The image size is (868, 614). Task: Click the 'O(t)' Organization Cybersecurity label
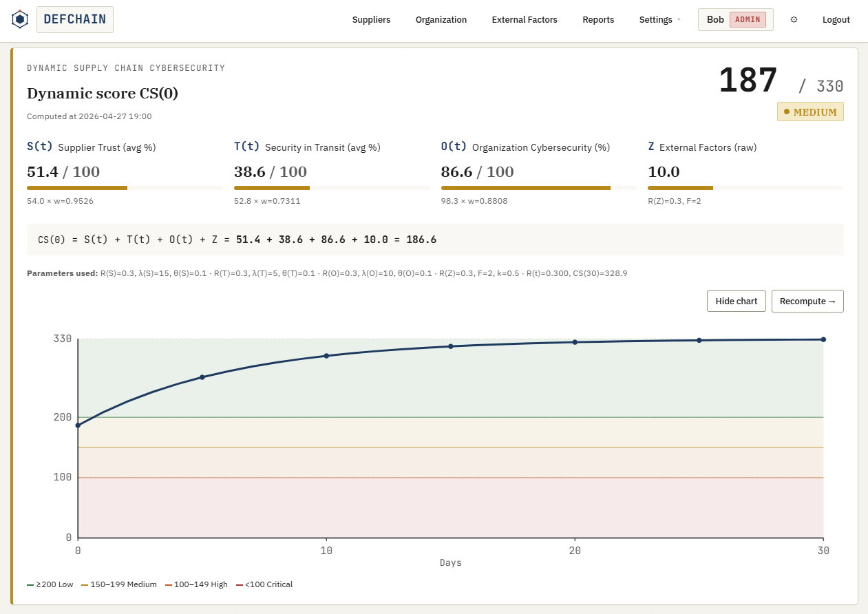tap(454, 147)
